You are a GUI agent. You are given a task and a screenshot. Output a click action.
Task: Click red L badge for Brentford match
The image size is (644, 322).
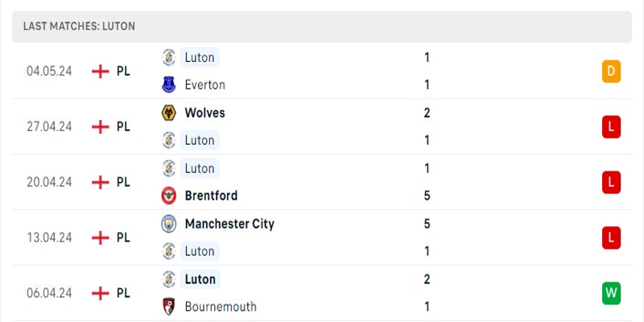tap(611, 182)
